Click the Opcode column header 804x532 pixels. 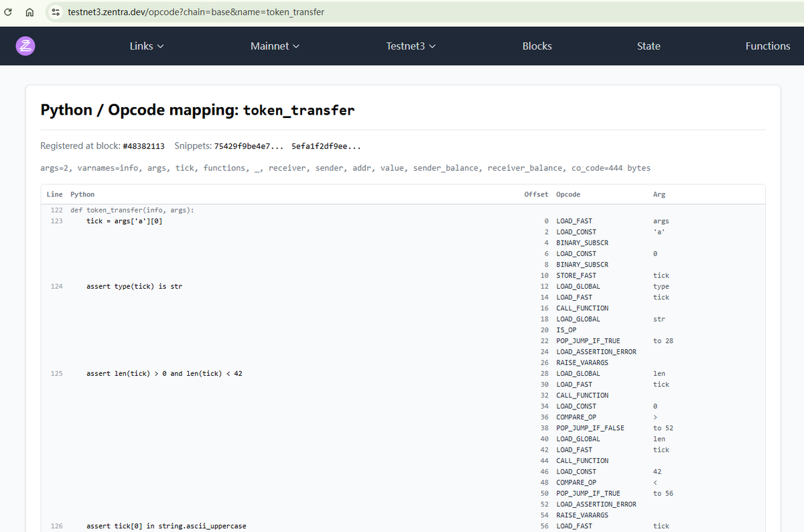pos(568,194)
